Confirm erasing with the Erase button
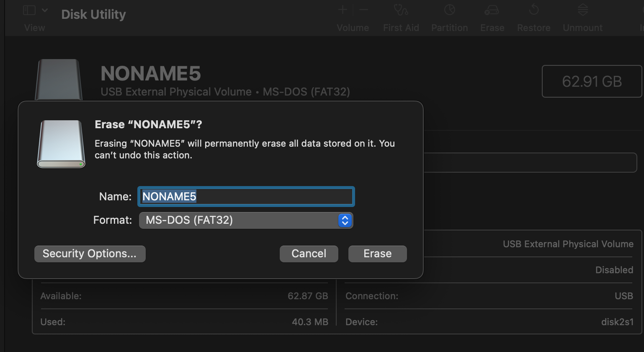 point(377,254)
